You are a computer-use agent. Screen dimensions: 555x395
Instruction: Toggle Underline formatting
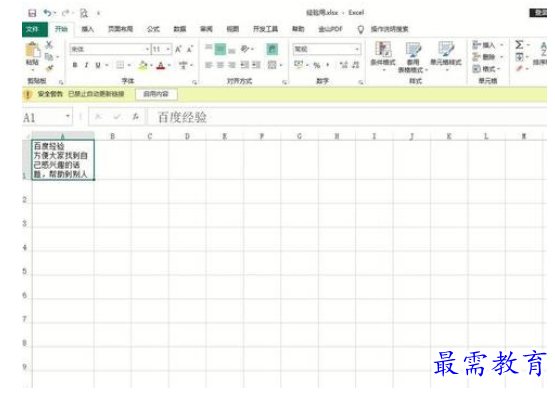pos(98,65)
